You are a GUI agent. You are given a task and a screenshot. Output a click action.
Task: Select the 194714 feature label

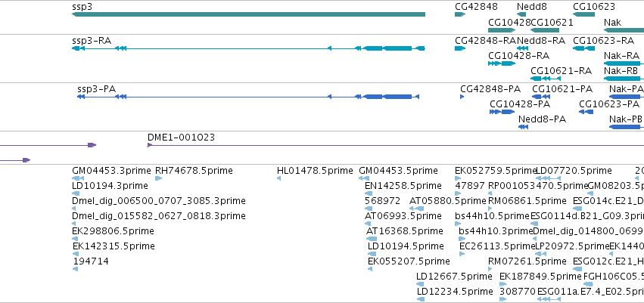(x=91, y=261)
